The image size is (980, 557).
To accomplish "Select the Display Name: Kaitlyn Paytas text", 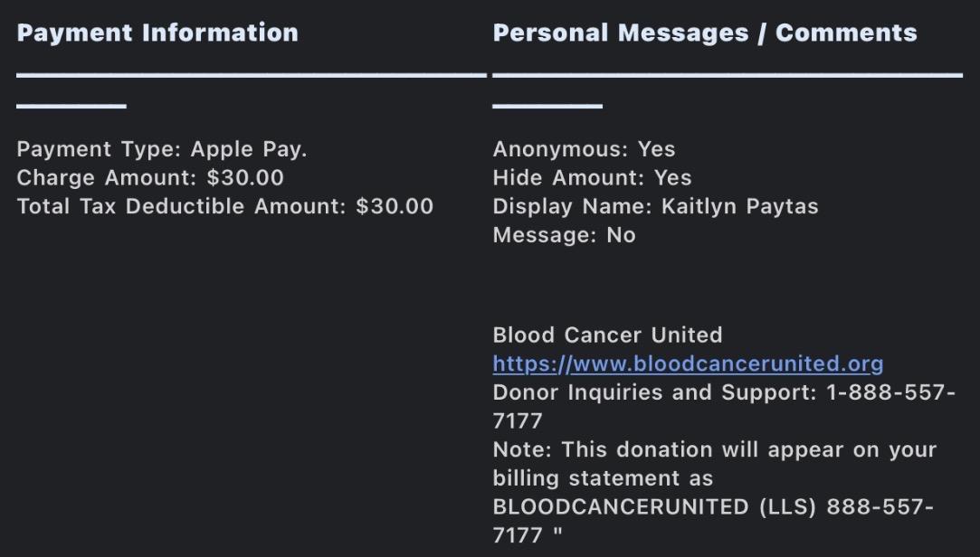I will [x=655, y=207].
